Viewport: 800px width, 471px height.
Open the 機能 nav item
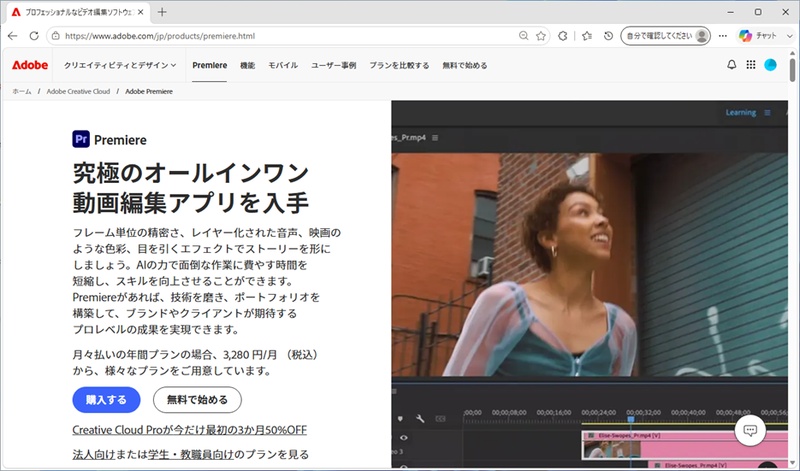(247, 65)
